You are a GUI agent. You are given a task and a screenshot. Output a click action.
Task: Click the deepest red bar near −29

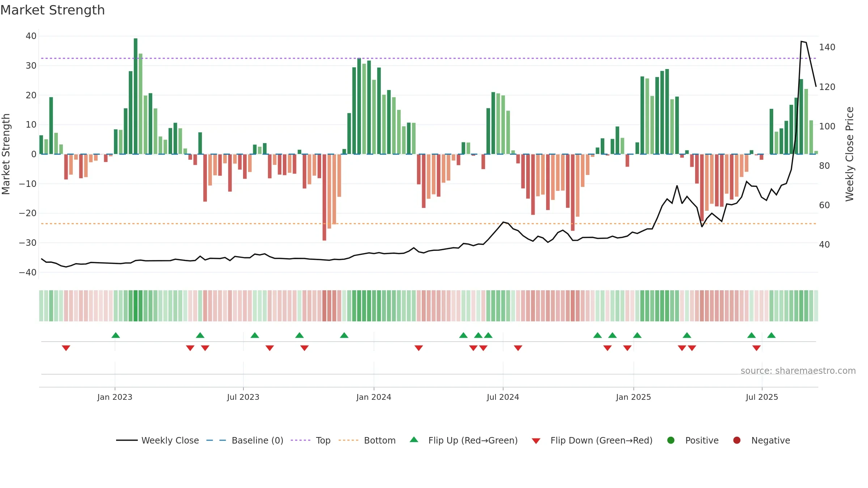(324, 197)
